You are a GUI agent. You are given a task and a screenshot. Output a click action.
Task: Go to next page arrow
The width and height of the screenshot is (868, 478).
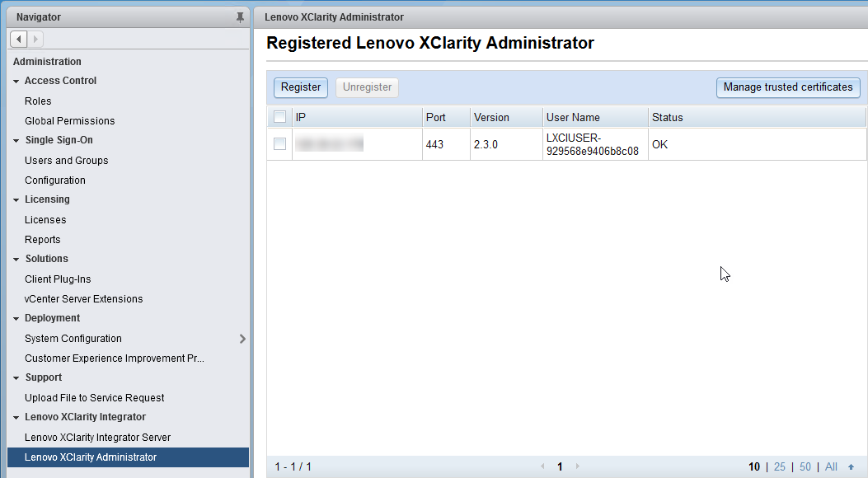coord(577,466)
